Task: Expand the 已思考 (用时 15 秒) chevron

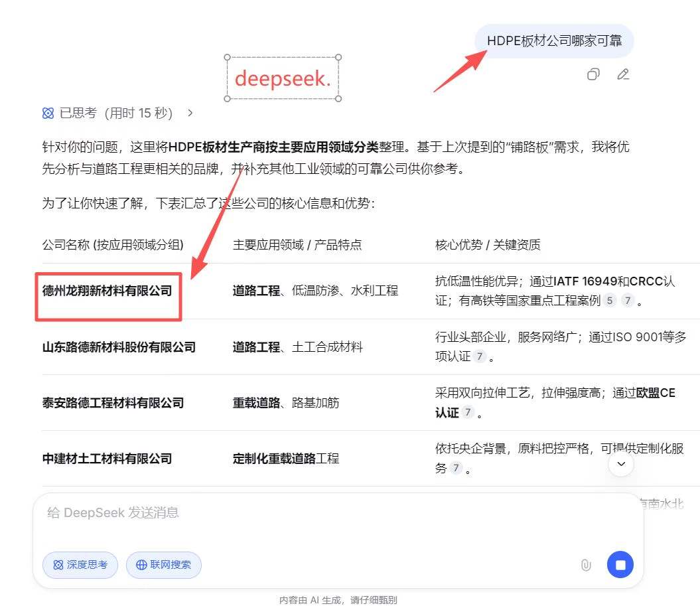Action: (x=190, y=113)
